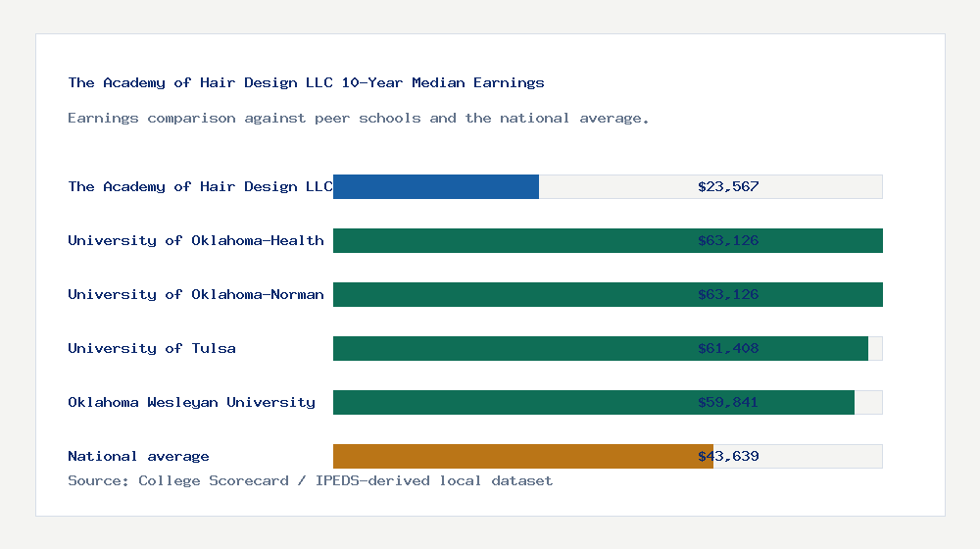Click the green University of Tulsa bar
Screen dimensions: 980x549
(x=601, y=348)
